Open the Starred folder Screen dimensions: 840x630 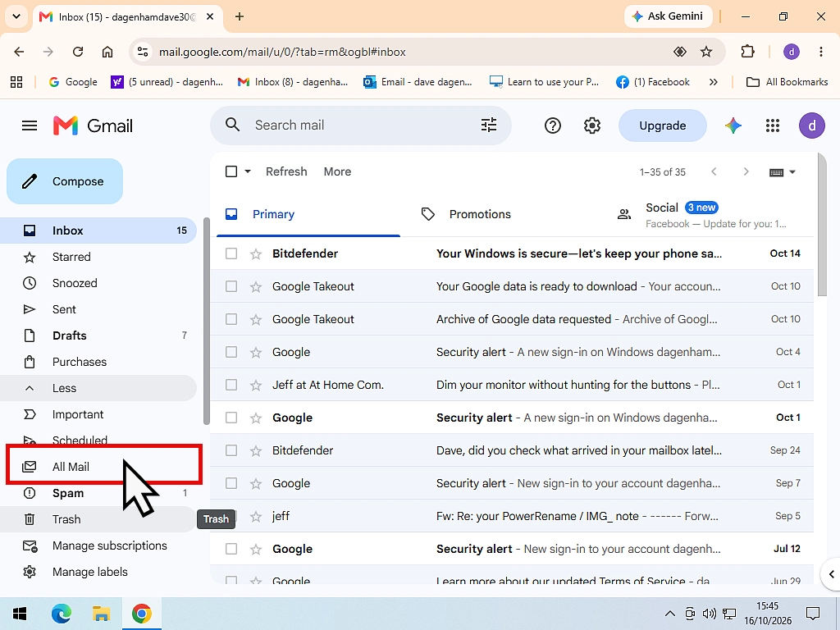tap(98, 257)
